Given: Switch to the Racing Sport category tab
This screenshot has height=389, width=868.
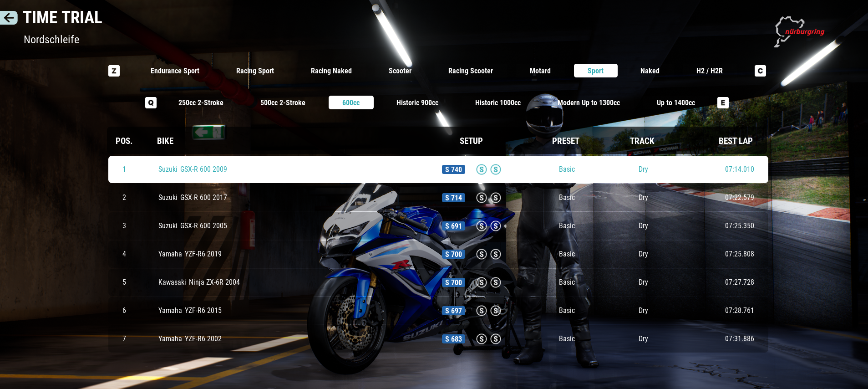Looking at the screenshot, I should point(255,71).
